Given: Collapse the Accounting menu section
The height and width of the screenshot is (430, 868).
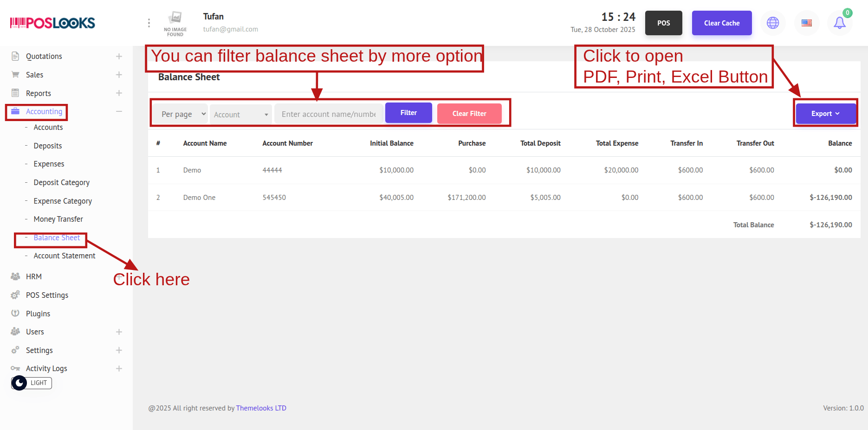Looking at the screenshot, I should [x=119, y=111].
